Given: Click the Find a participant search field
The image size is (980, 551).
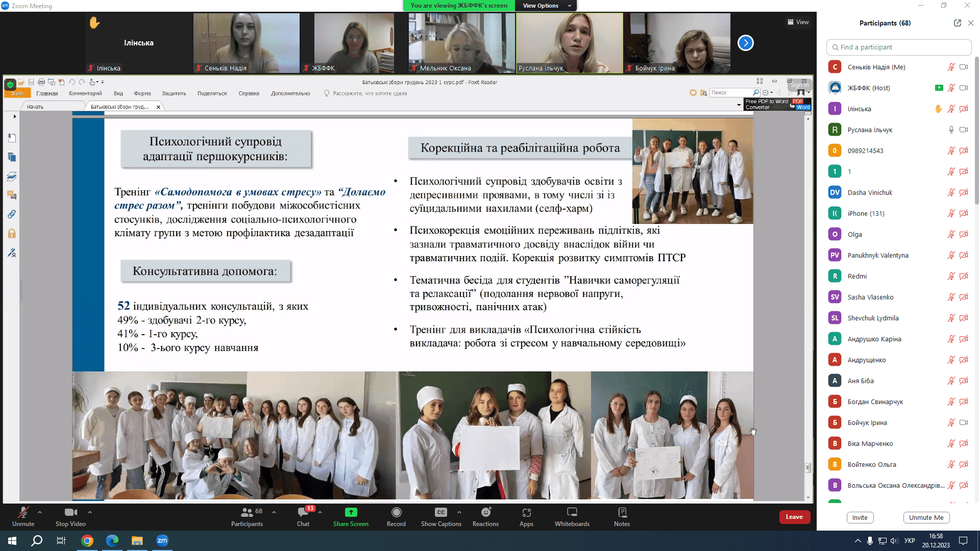Looking at the screenshot, I should click(x=899, y=47).
